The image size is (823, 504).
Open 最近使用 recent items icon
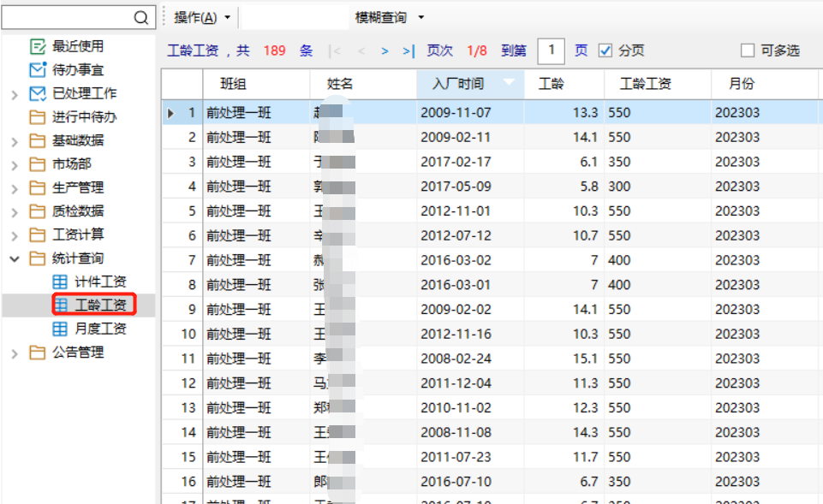(x=38, y=46)
